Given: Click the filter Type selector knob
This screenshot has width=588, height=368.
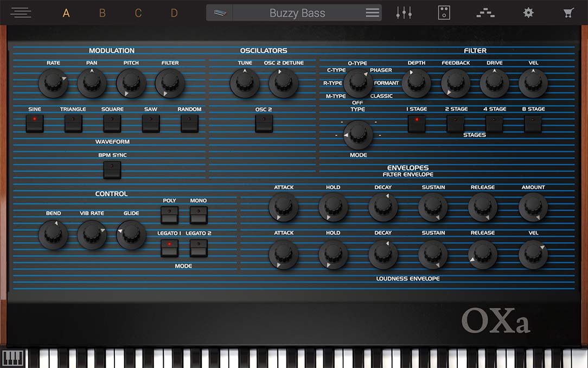Looking at the screenshot, I should [358, 83].
